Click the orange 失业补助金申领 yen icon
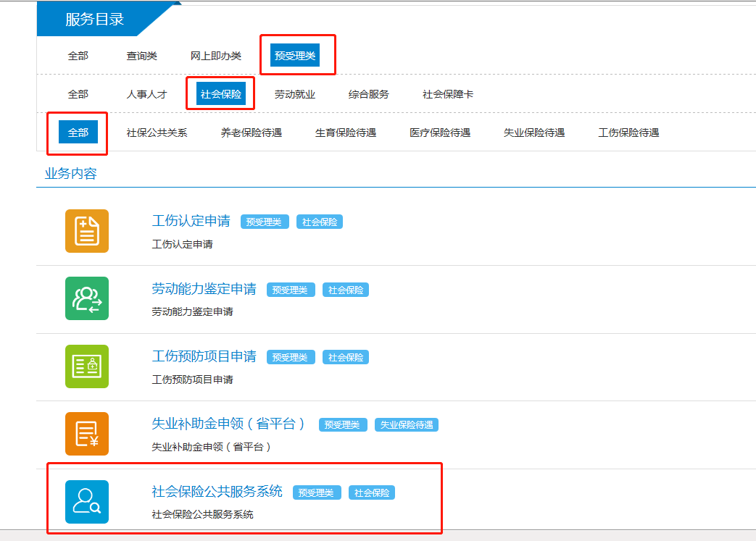Viewport: 756px width, 541px height. pos(87,434)
